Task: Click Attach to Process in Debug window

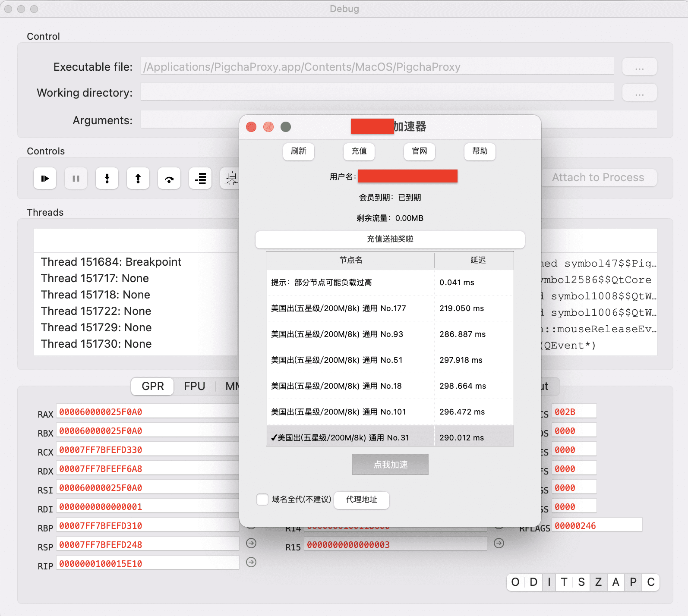Action: pyautogui.click(x=598, y=178)
